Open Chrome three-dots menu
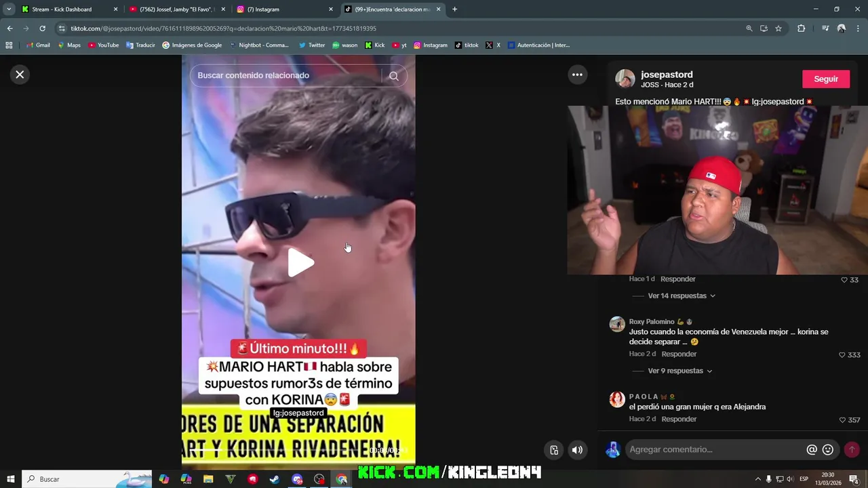868x488 pixels. [x=859, y=28]
